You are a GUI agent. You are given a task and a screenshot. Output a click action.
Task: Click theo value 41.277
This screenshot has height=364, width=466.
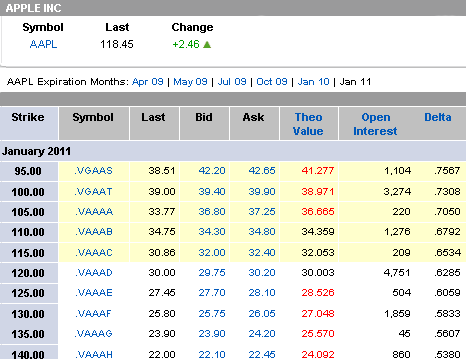[x=318, y=171]
